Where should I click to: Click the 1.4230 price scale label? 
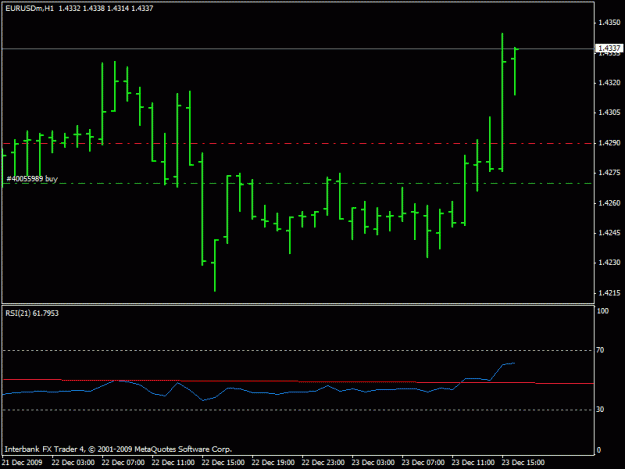pyautogui.click(x=609, y=263)
